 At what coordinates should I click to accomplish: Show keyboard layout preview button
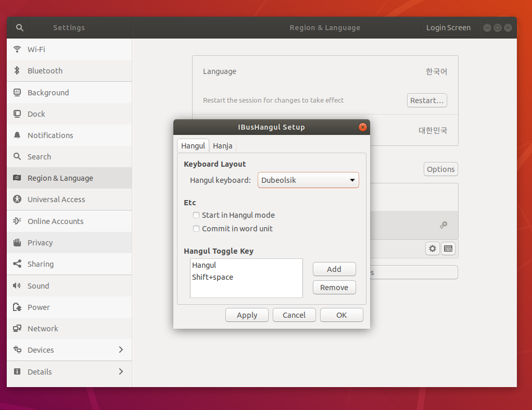tap(448, 249)
